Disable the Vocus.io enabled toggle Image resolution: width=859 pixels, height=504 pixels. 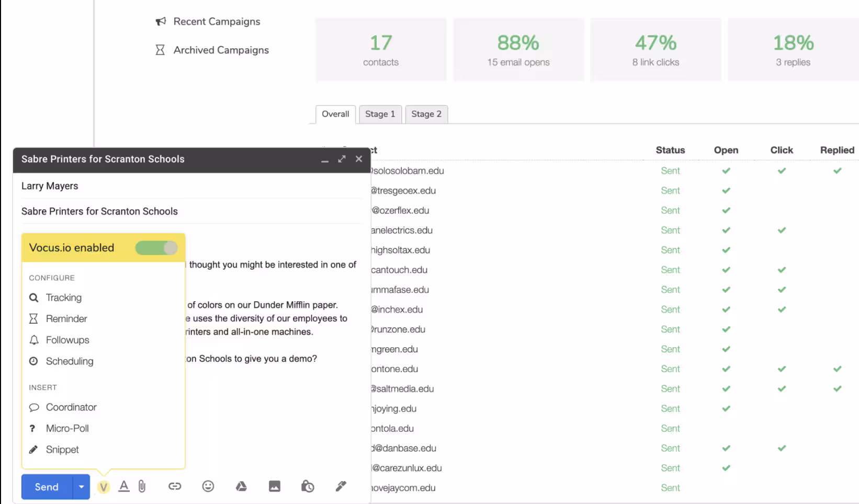[x=156, y=248]
